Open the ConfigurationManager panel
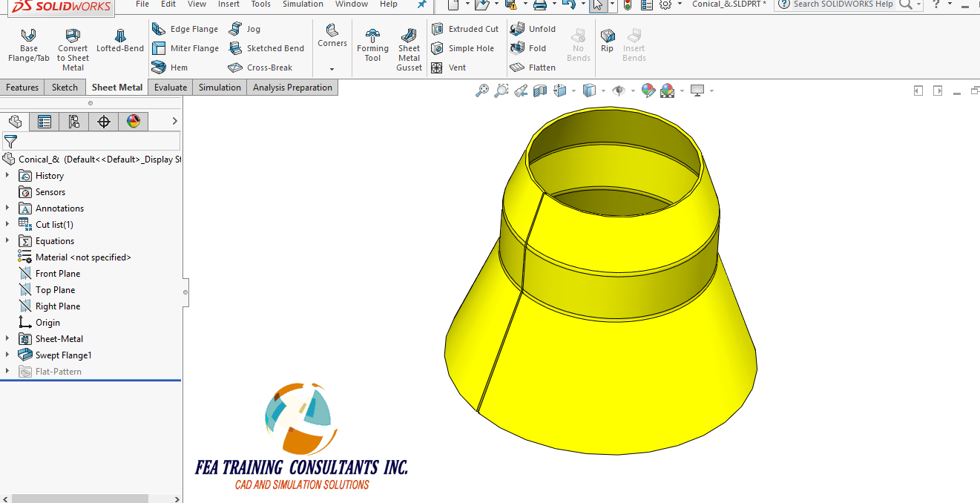Screen dimensions: 980x503 point(73,121)
